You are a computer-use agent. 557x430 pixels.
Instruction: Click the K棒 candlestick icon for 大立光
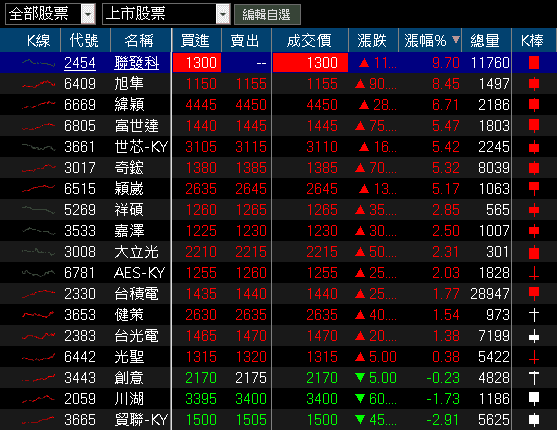pos(534,252)
